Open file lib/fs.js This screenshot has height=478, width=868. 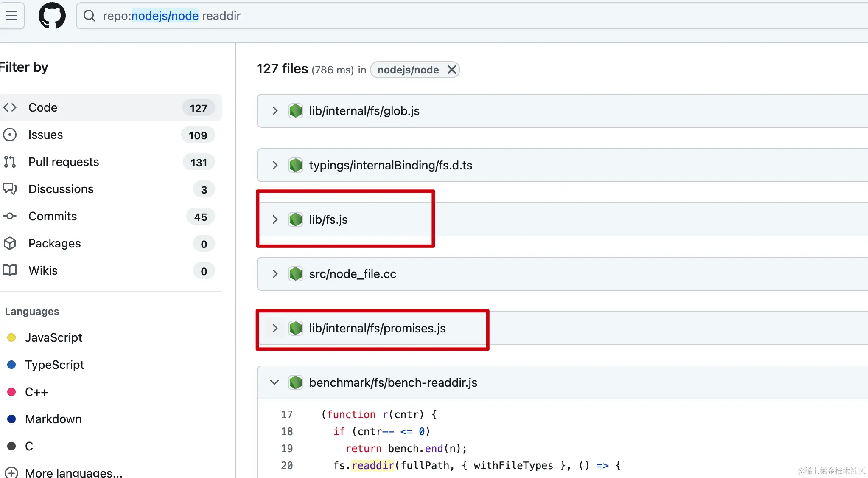click(328, 219)
